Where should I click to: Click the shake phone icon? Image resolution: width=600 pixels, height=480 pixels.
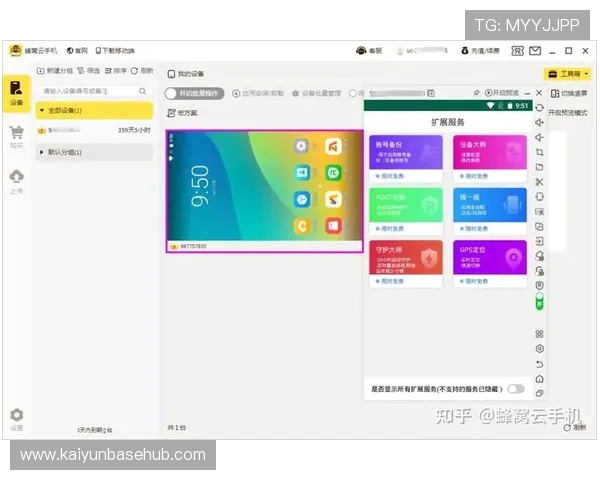(540, 197)
